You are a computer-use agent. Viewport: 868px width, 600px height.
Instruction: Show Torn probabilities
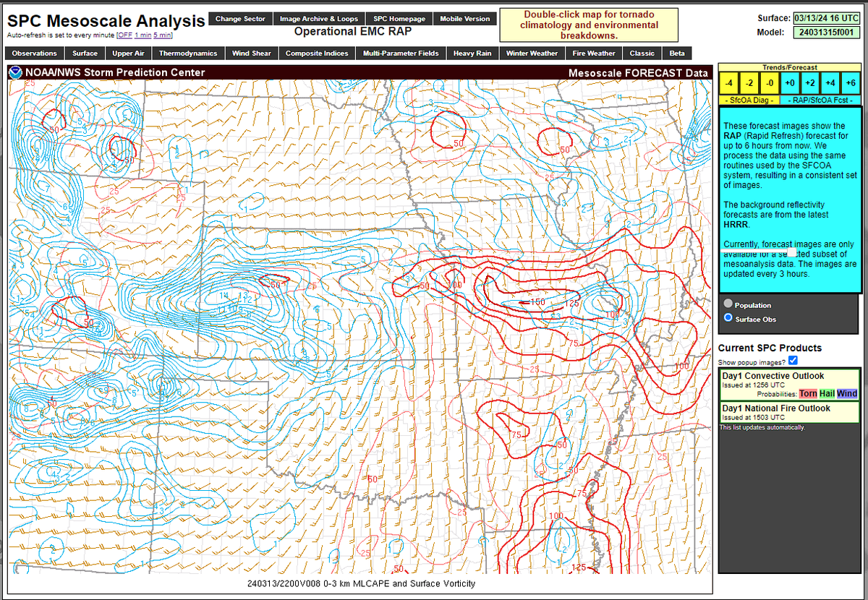pyautogui.click(x=808, y=394)
